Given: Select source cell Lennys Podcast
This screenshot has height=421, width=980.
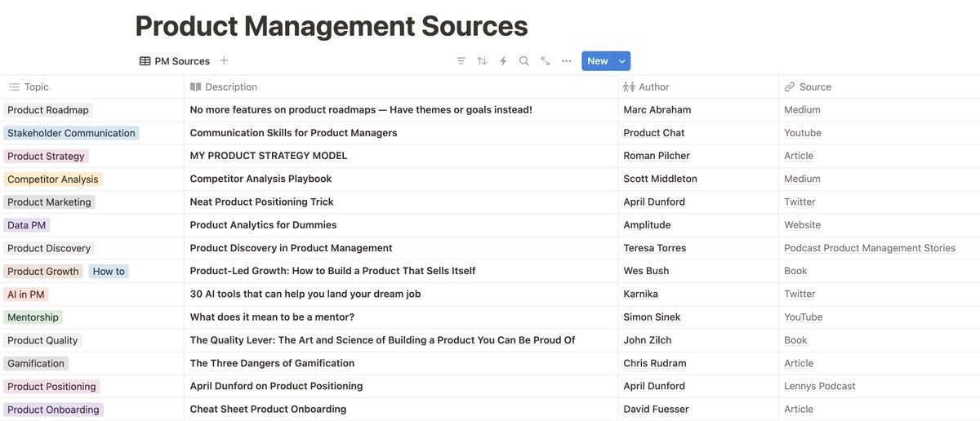Looking at the screenshot, I should coord(820,387).
